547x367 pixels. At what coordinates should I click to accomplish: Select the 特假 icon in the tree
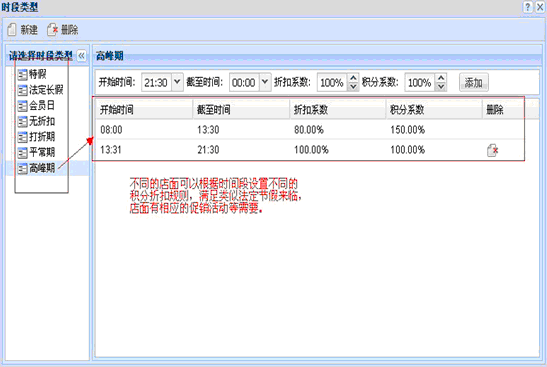tap(22, 74)
